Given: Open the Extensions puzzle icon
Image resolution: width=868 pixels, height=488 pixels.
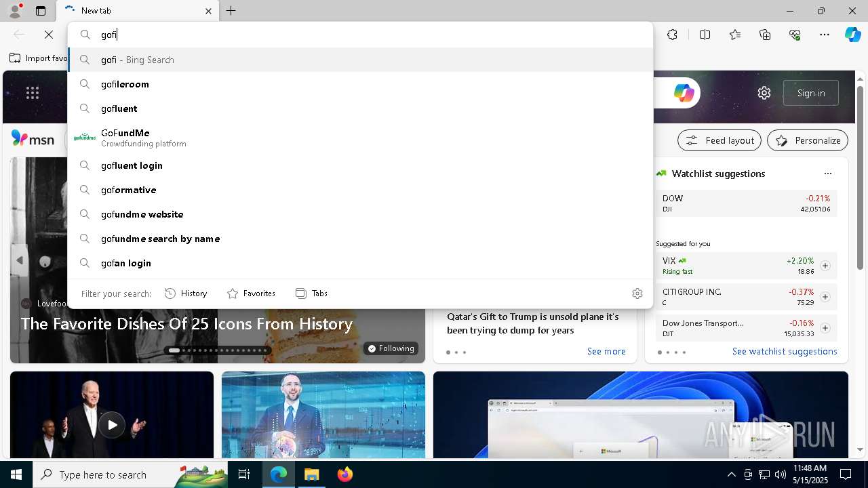Looking at the screenshot, I should click(x=672, y=35).
